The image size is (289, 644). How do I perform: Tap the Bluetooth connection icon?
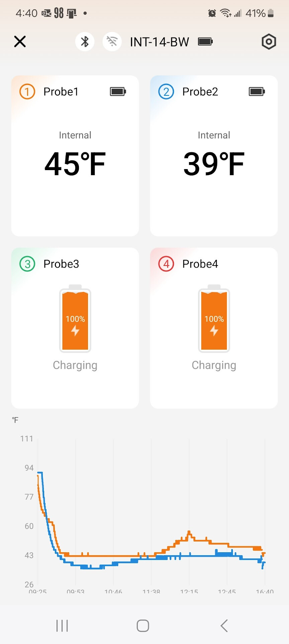85,42
